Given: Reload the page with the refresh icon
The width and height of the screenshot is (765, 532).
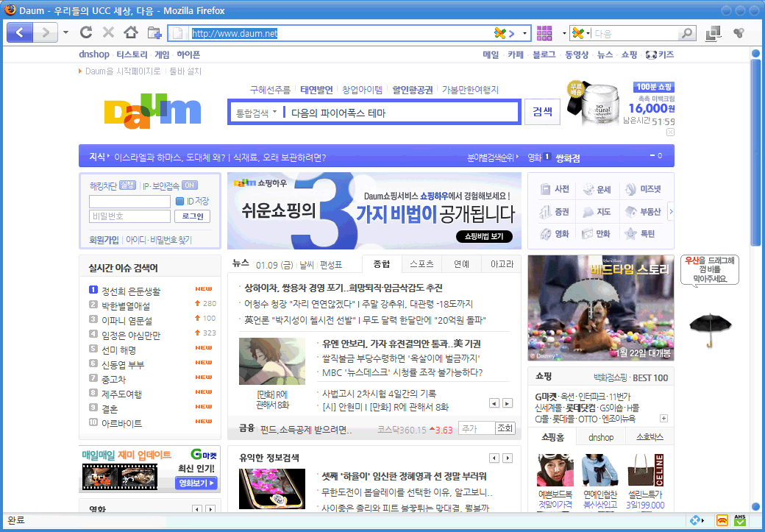Looking at the screenshot, I should pos(86,32).
